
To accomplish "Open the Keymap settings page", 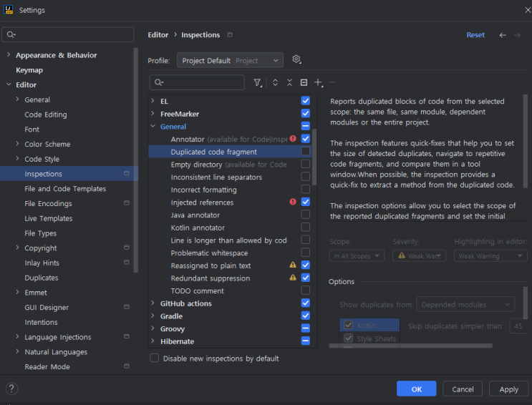I will (29, 70).
